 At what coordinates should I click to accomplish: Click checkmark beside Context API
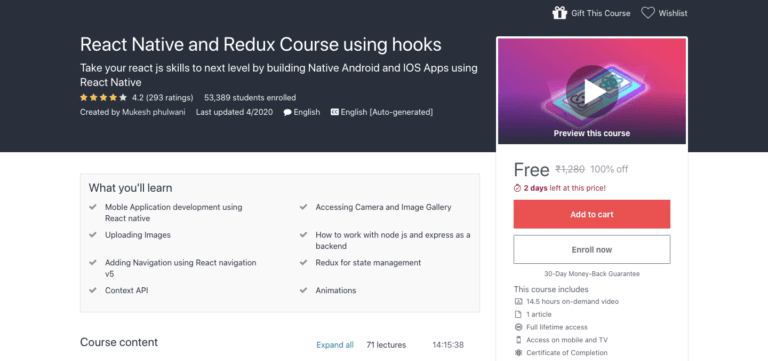pos(93,290)
